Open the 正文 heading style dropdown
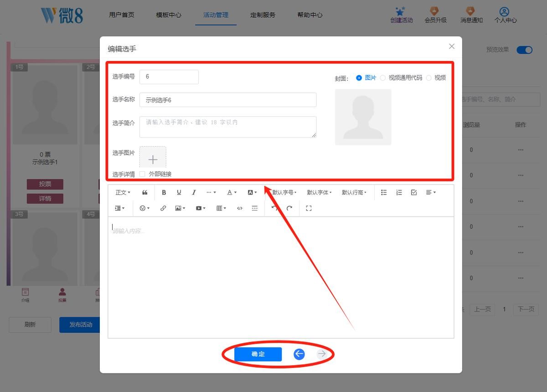 click(x=123, y=193)
